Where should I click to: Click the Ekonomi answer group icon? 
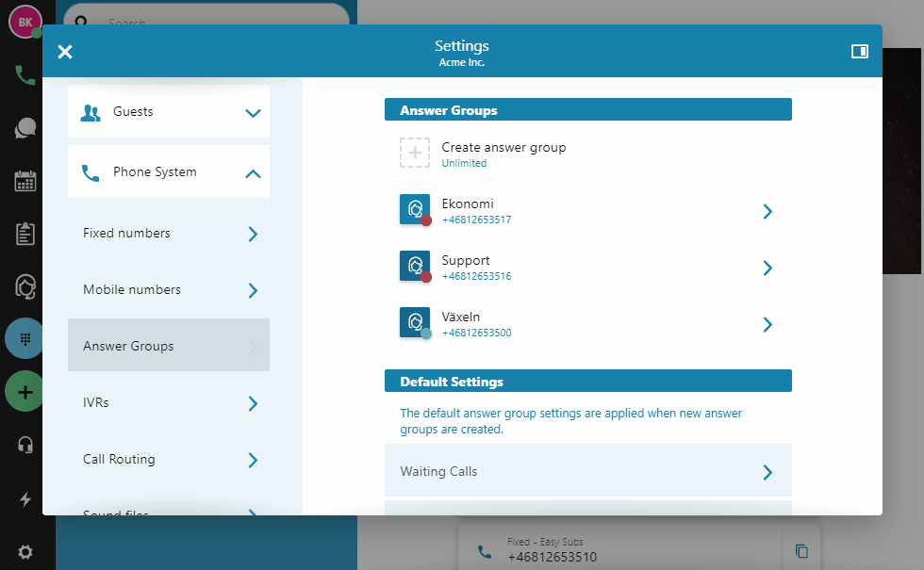click(416, 209)
